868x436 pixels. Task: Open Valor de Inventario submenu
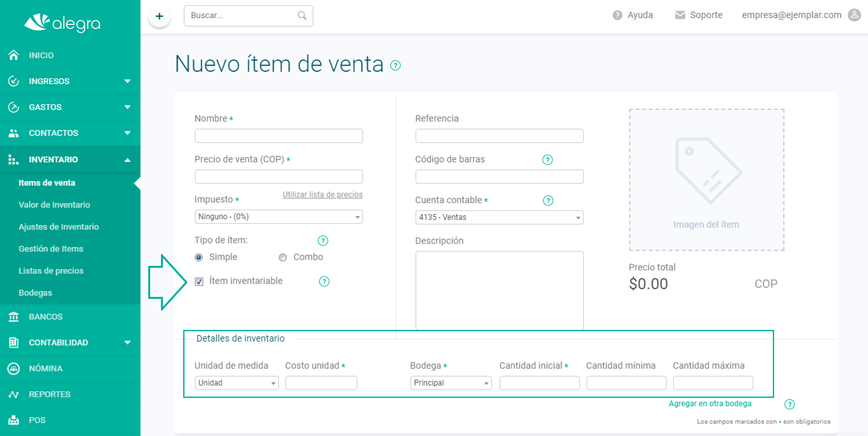(54, 205)
